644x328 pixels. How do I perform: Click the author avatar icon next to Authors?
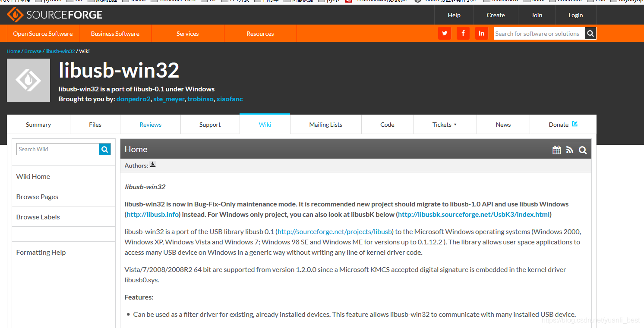pos(153,165)
